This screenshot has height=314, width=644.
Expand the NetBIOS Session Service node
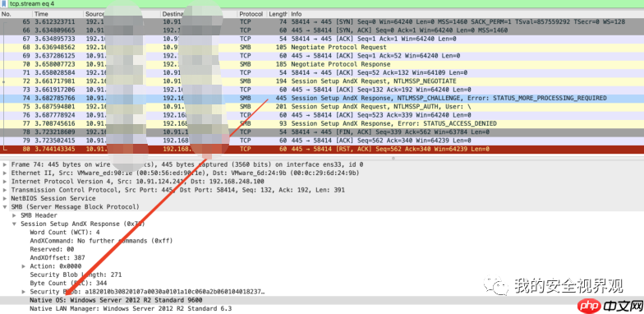tap(5, 198)
